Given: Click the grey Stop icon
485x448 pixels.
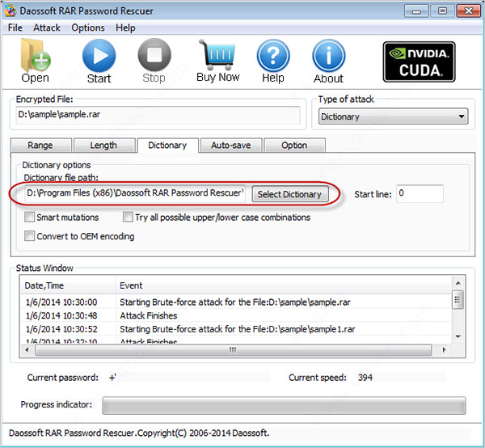Looking at the screenshot, I should pos(154,55).
